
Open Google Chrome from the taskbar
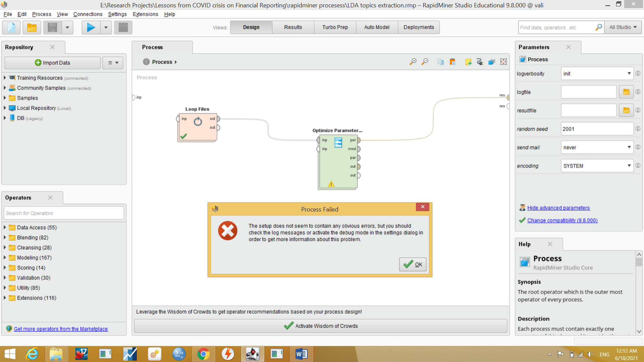click(x=203, y=354)
